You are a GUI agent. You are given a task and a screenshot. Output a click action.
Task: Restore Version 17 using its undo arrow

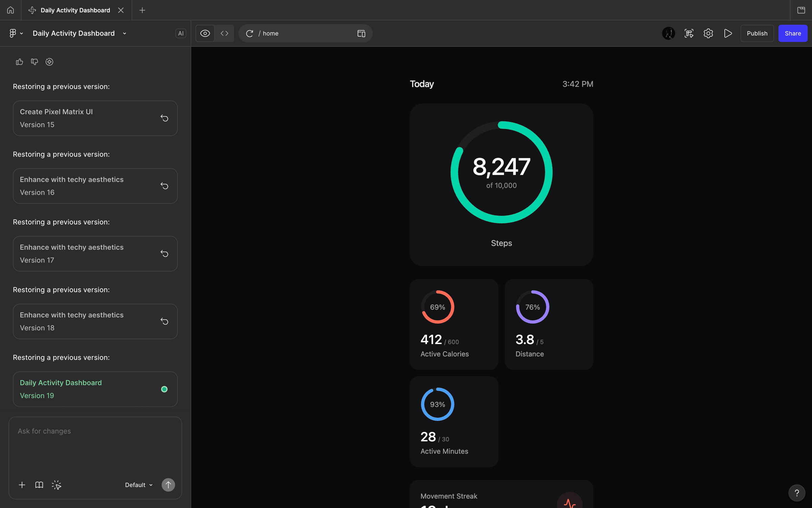tap(164, 254)
